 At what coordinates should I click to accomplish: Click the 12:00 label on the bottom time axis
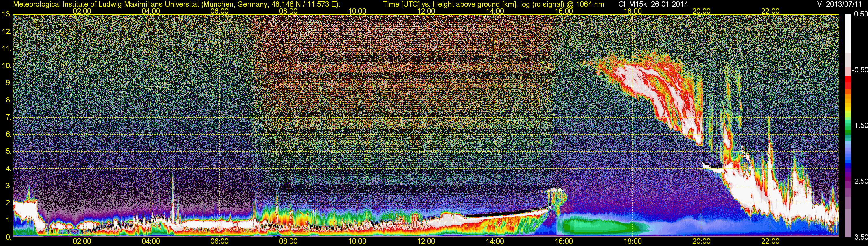pos(426,241)
